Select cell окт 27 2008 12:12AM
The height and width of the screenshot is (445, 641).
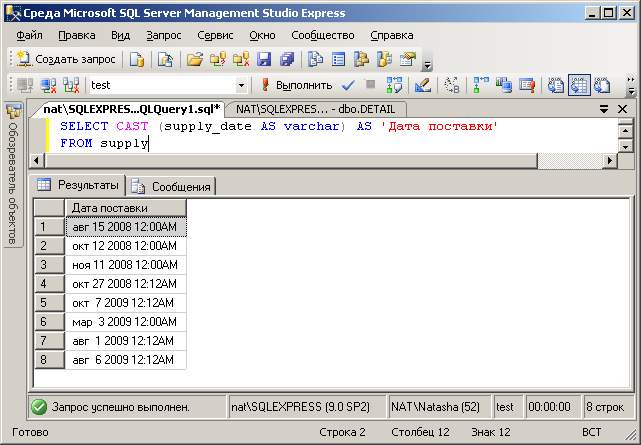tap(126, 284)
